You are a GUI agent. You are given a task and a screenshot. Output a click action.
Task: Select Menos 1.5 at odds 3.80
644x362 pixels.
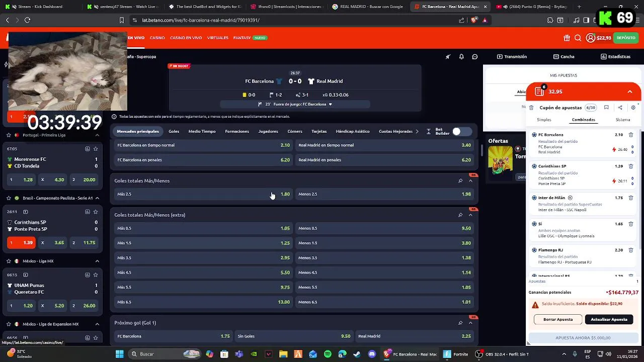[384, 243]
